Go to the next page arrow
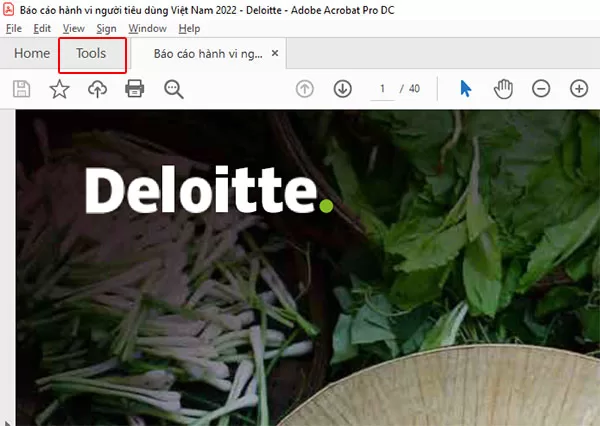 (x=342, y=89)
